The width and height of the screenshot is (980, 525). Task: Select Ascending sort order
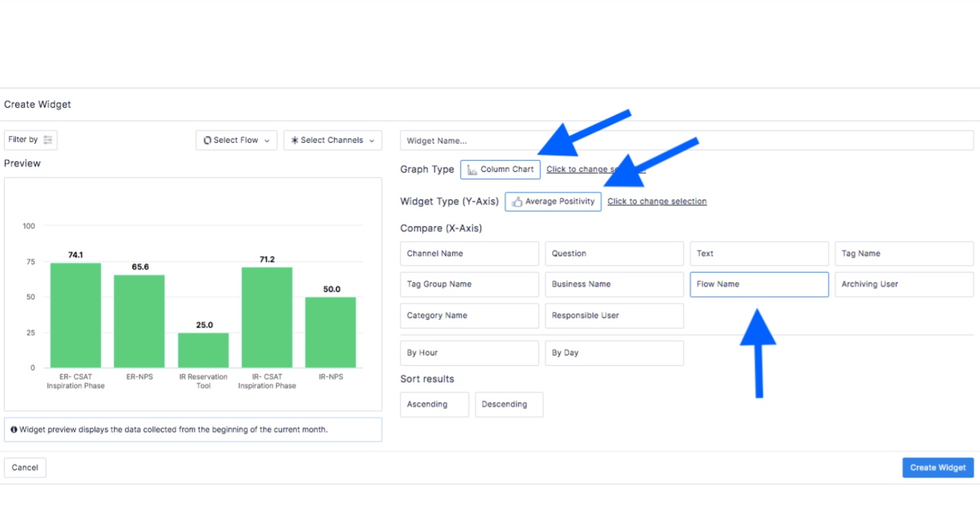(434, 404)
